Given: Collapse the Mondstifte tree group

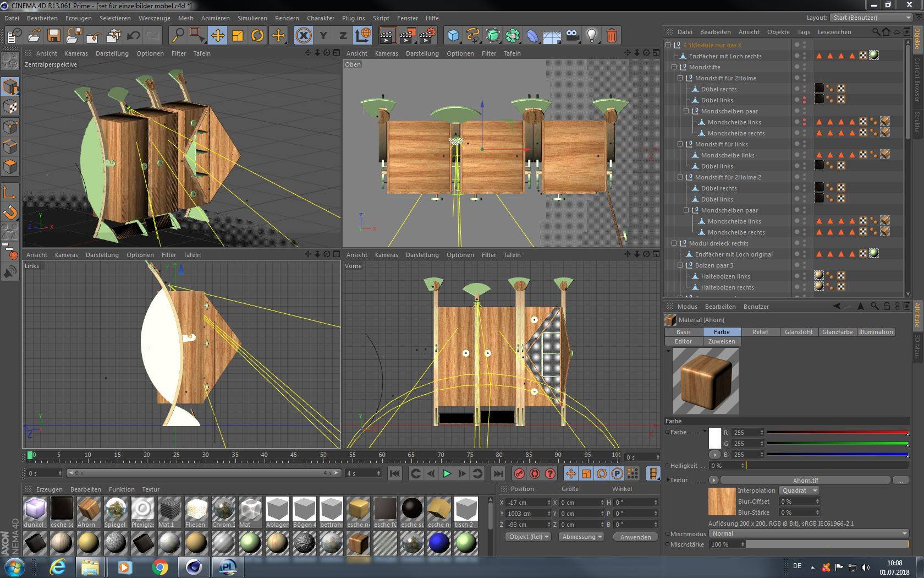Looking at the screenshot, I should click(674, 67).
